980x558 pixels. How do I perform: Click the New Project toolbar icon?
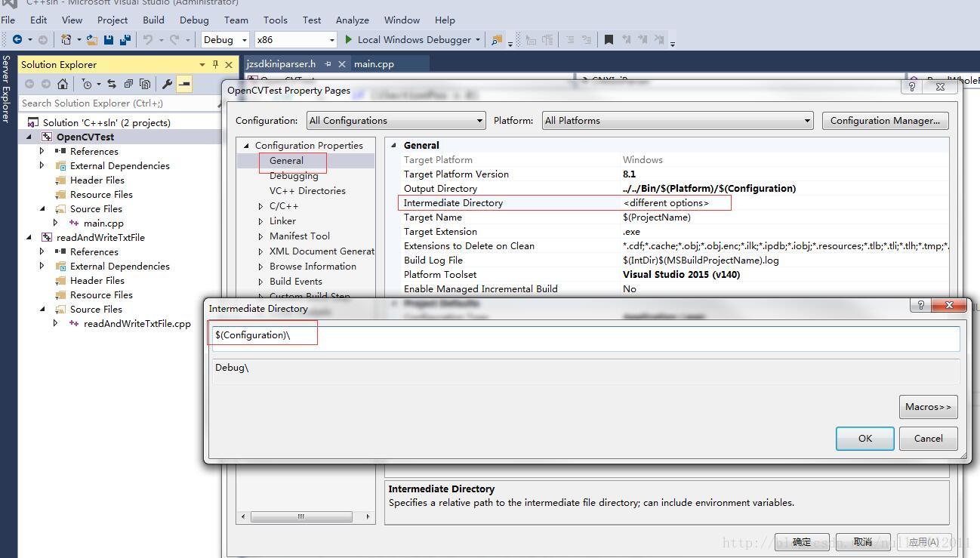66,40
